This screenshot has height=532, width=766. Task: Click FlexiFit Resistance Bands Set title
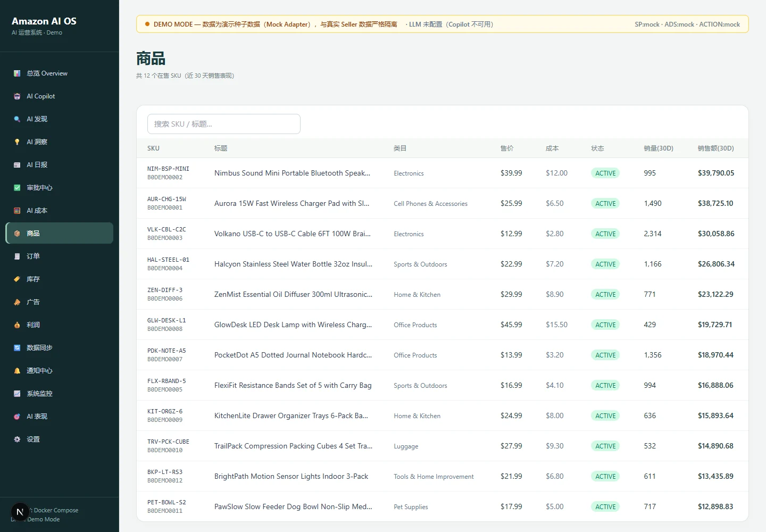293,385
